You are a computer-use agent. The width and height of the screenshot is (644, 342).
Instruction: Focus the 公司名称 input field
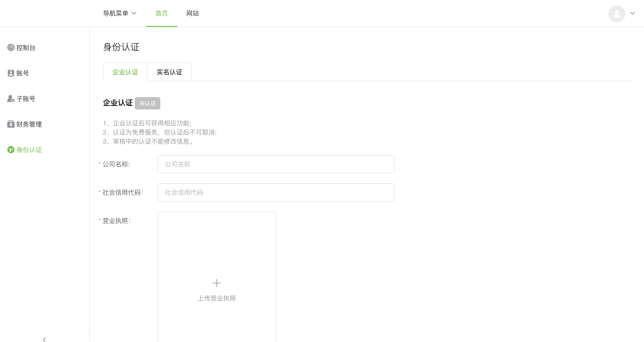[276, 164]
